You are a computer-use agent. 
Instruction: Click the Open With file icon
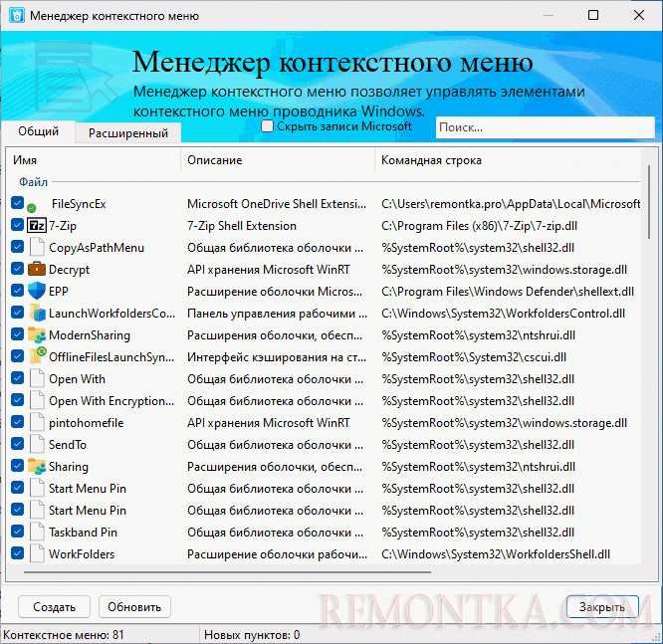click(37, 378)
